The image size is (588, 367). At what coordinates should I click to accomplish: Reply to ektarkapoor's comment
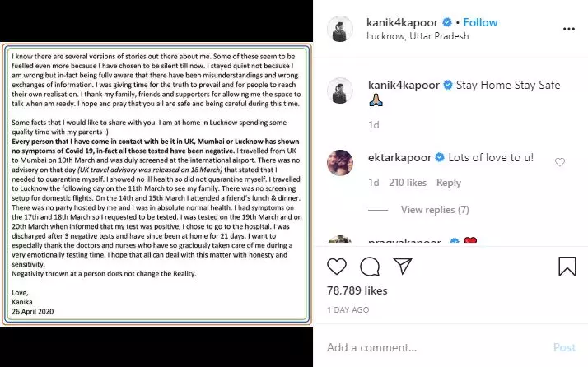click(449, 183)
